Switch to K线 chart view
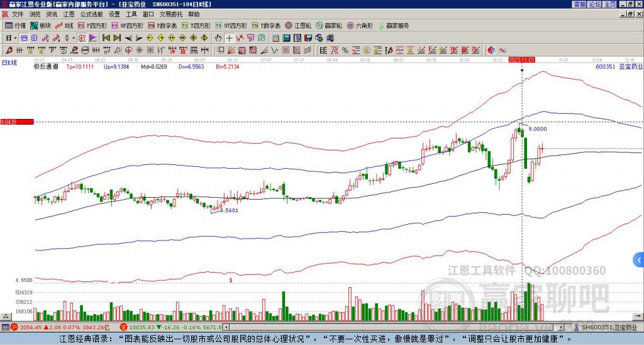 65,25
